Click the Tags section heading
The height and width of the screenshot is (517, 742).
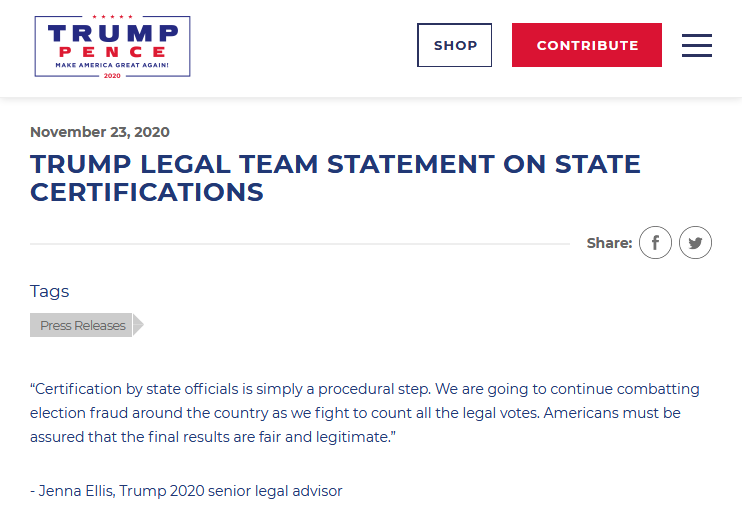tap(50, 291)
